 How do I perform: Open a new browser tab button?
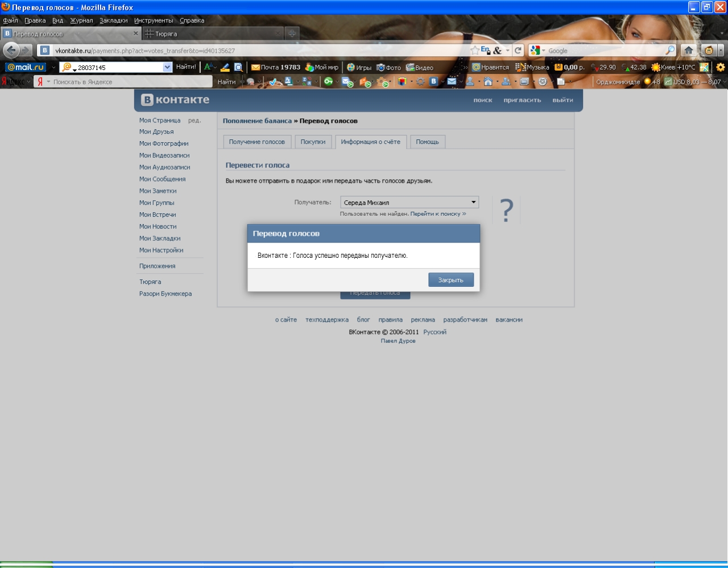pyautogui.click(x=292, y=34)
